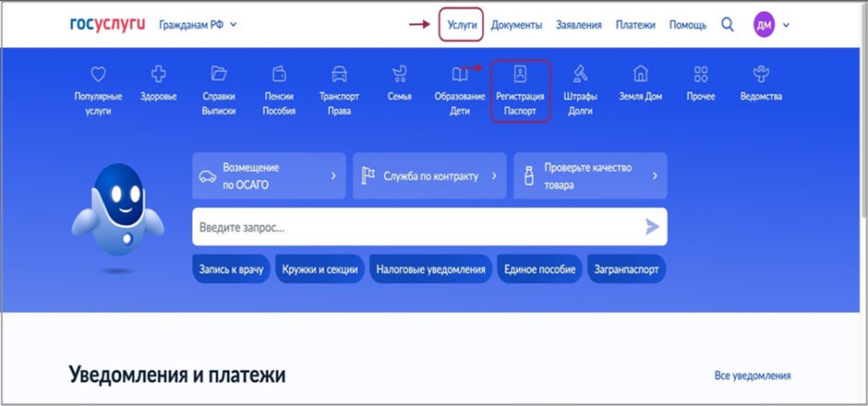Screen dimensions: 868x406
Task: Click the Госуслуги logo
Action: [x=107, y=24]
